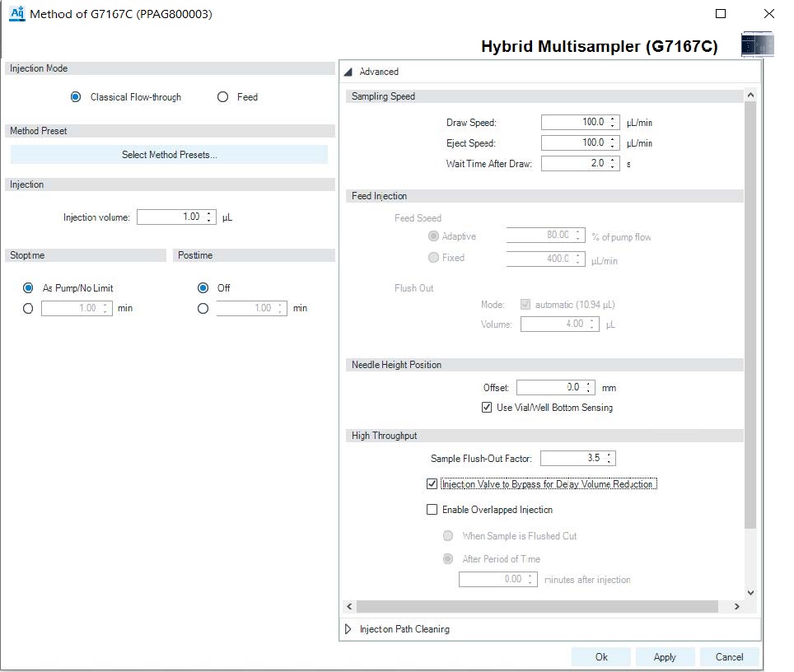Collapse the Advanced section
This screenshot has width=794, height=672.
pyautogui.click(x=349, y=71)
